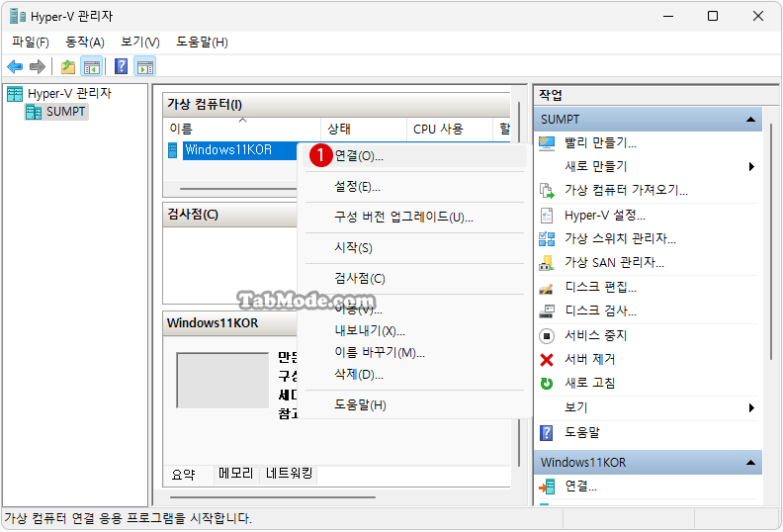Switch to the 네트워킹 tab
Image resolution: width=783 pixels, height=532 pixels.
pyautogui.click(x=289, y=474)
